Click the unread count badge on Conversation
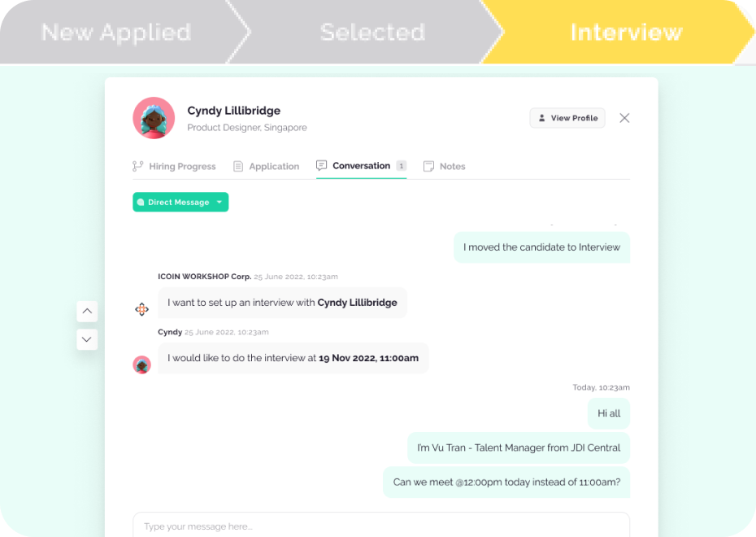This screenshot has height=537, width=756. click(x=401, y=166)
